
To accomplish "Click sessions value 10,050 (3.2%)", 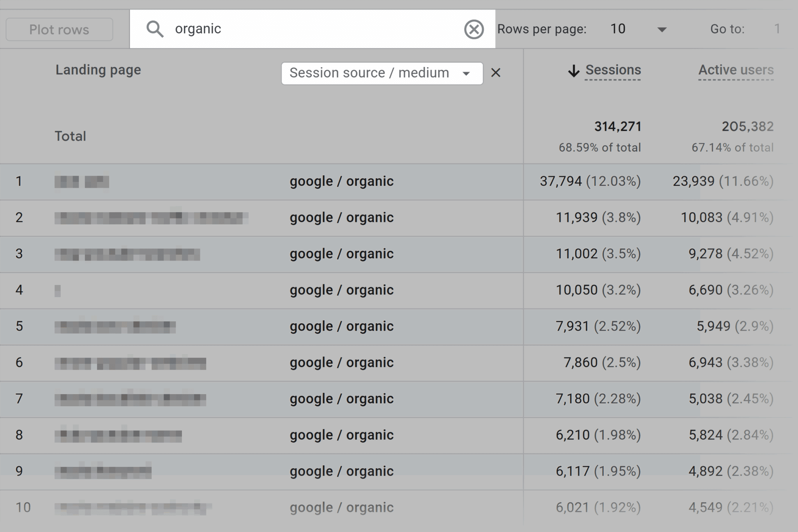I will 598,290.
